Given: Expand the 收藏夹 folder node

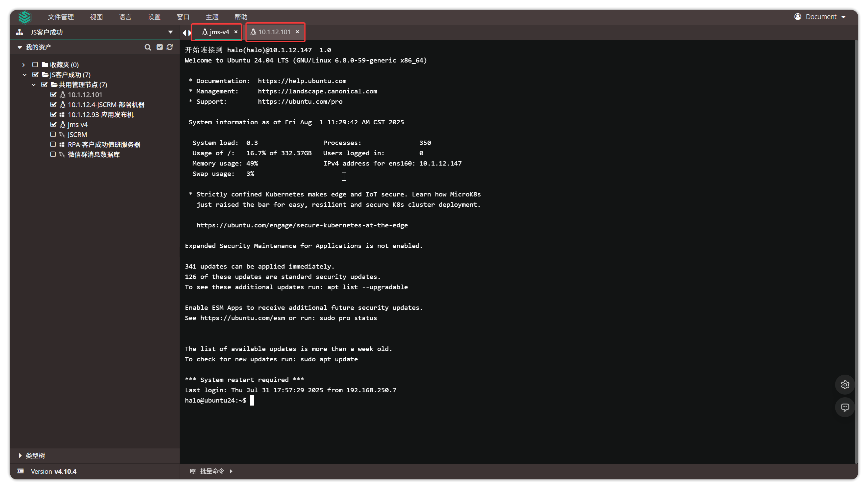Looking at the screenshot, I should 24,64.
